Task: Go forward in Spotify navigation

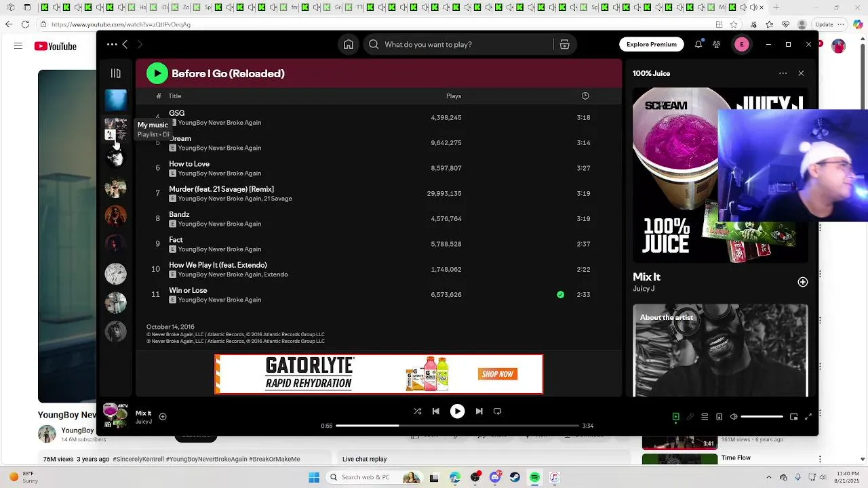Action: 140,44
